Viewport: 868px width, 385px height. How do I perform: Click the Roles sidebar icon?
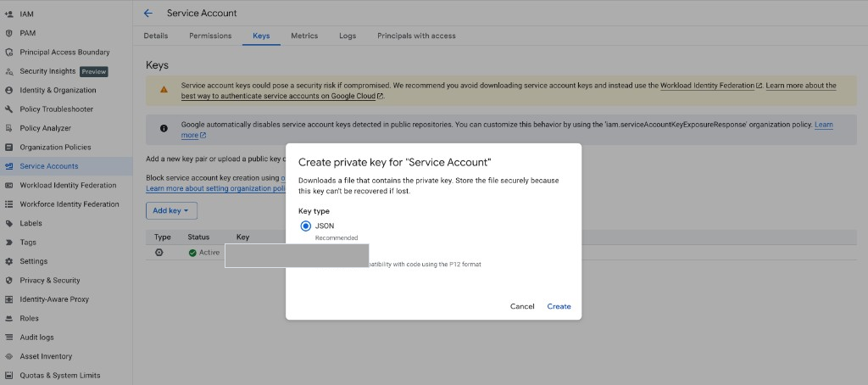[8, 319]
